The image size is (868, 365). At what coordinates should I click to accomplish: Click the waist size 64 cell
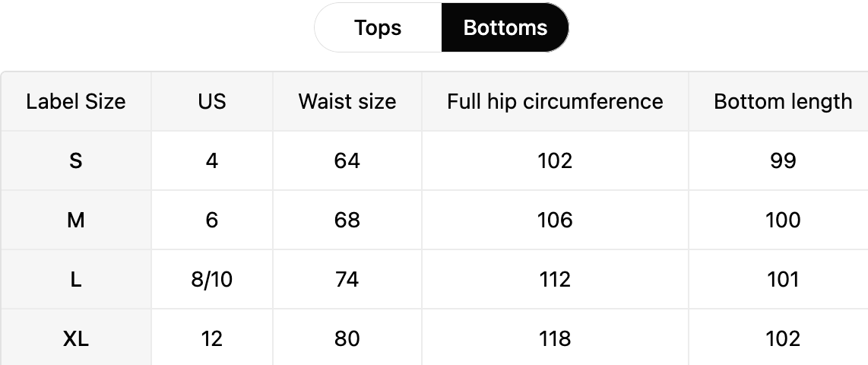347,161
